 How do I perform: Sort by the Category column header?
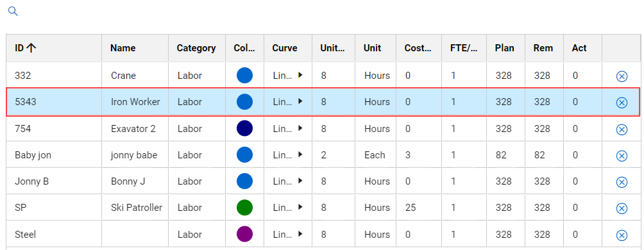196,48
